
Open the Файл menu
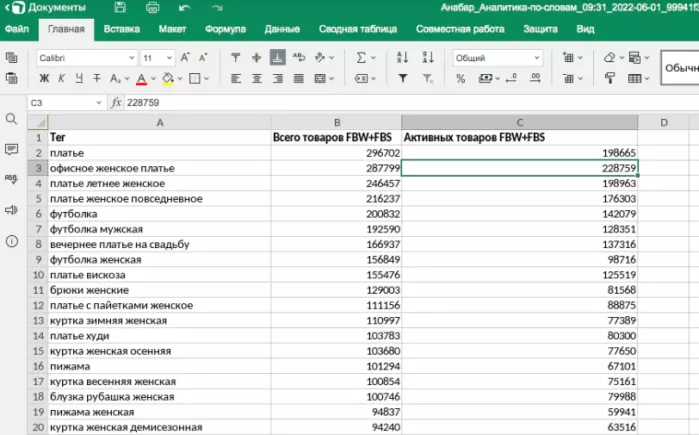(16, 30)
